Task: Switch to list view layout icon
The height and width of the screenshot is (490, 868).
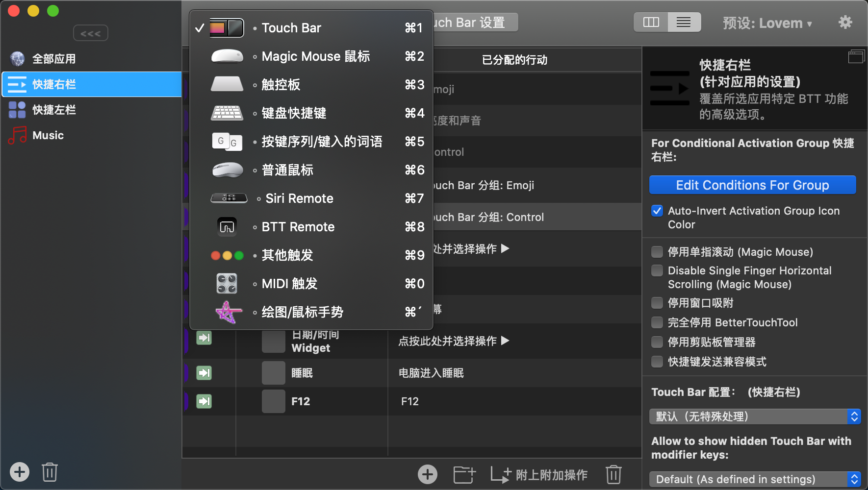Action: pyautogui.click(x=684, y=22)
